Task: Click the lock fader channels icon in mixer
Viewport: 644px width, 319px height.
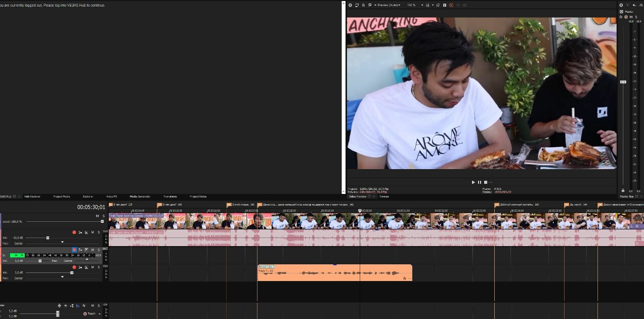Action: [623, 191]
